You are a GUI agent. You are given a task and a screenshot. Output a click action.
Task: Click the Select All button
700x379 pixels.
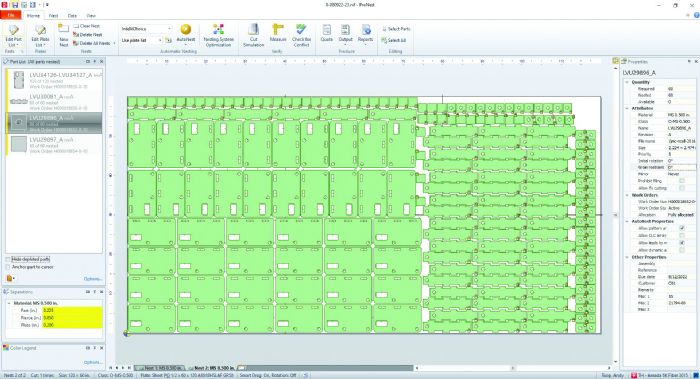394,40
